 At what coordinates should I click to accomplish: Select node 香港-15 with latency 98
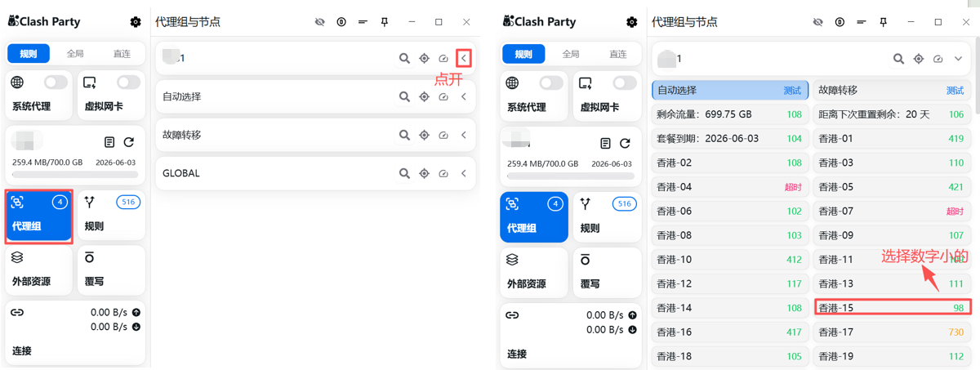(x=893, y=308)
